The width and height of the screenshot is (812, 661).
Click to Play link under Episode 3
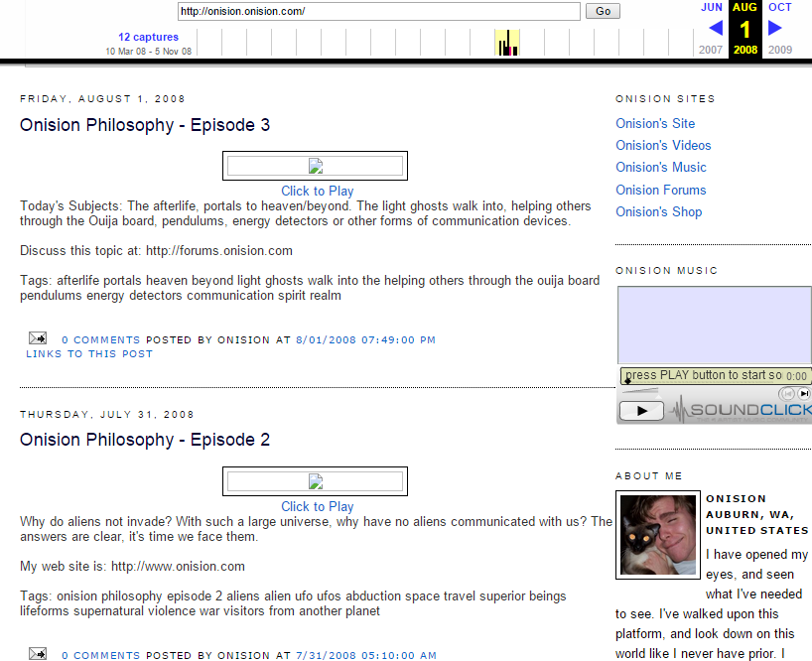click(318, 191)
